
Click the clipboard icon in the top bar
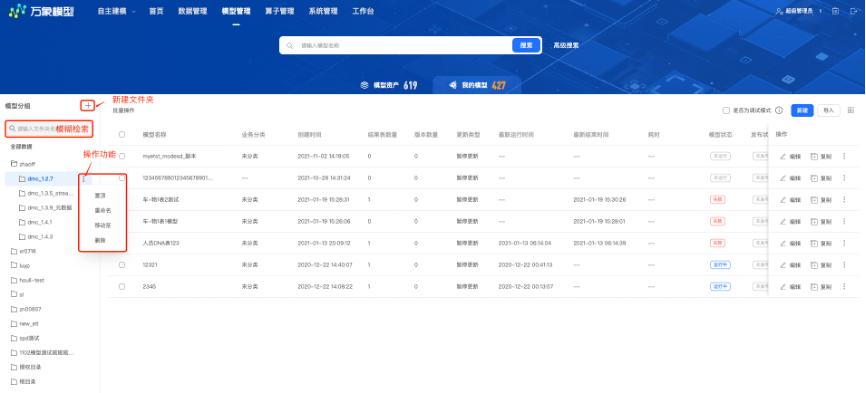click(x=836, y=11)
